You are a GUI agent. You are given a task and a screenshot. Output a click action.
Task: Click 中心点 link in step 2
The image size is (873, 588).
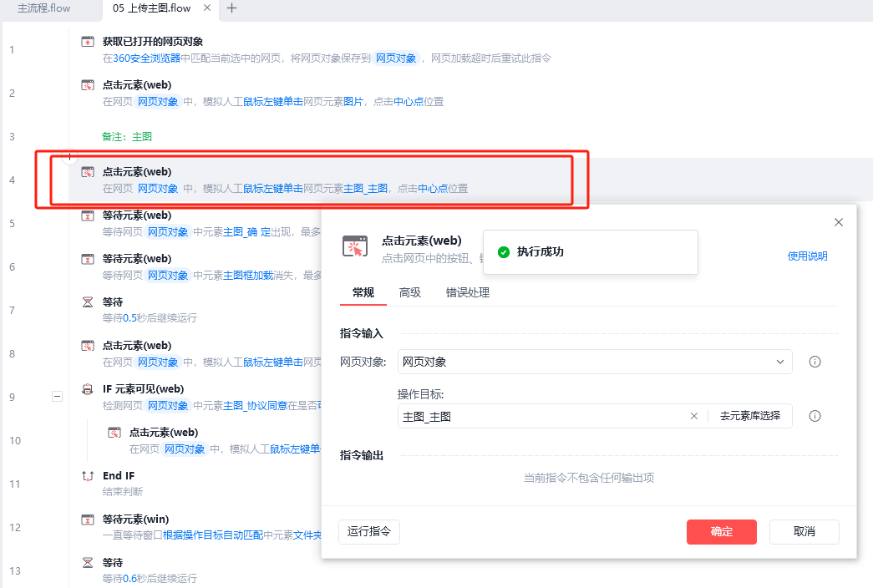click(409, 101)
